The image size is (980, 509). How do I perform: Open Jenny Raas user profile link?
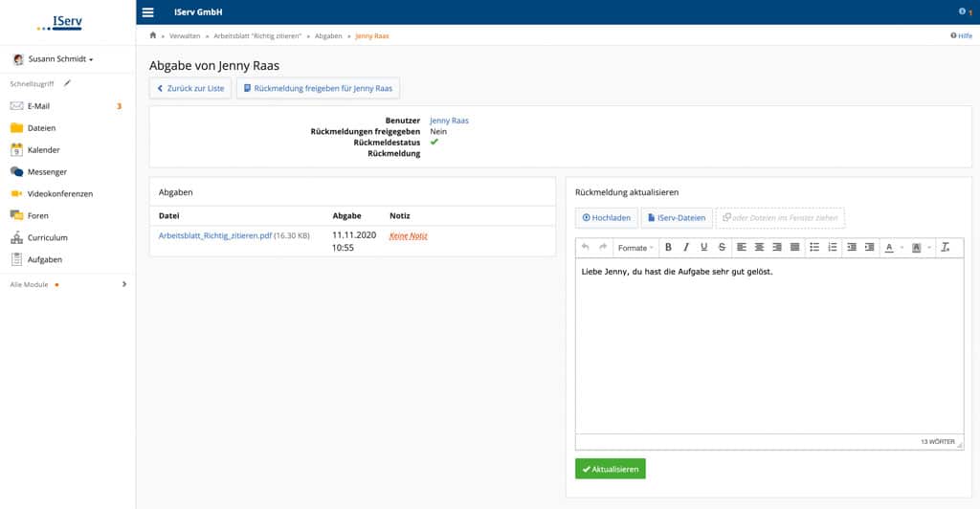click(449, 121)
